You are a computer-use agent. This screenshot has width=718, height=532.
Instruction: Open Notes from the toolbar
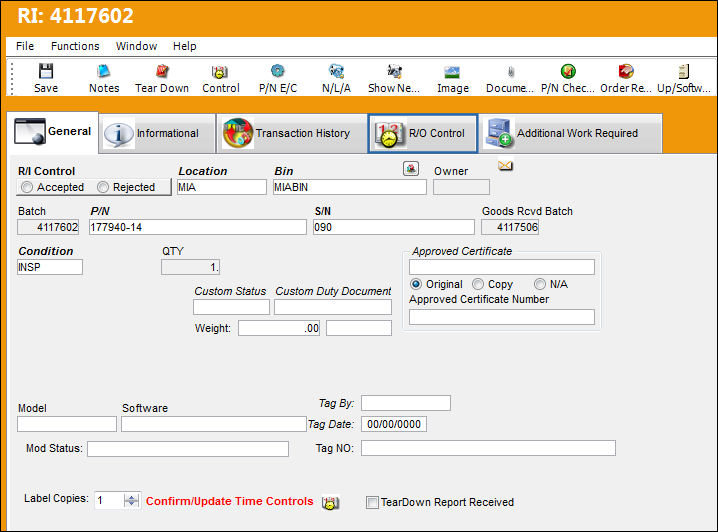(x=104, y=71)
